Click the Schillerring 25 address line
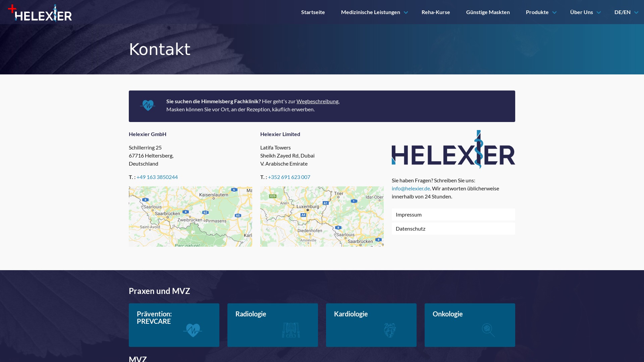 [x=145, y=147]
